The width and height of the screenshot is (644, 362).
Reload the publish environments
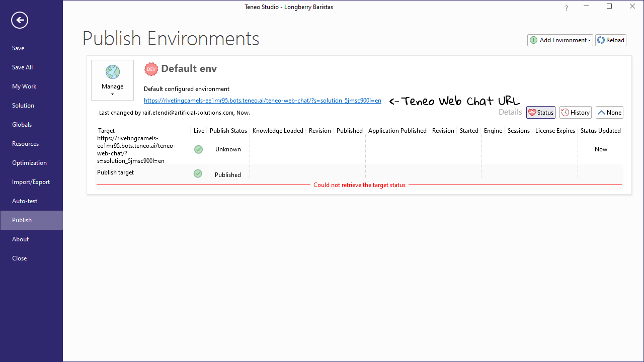pos(611,40)
